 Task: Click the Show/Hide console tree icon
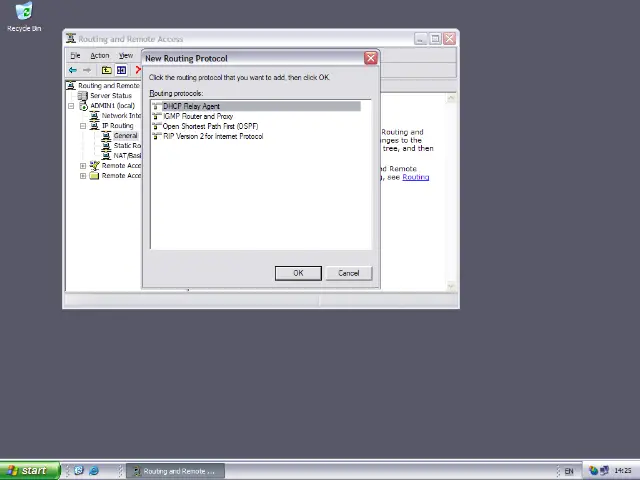point(121,70)
